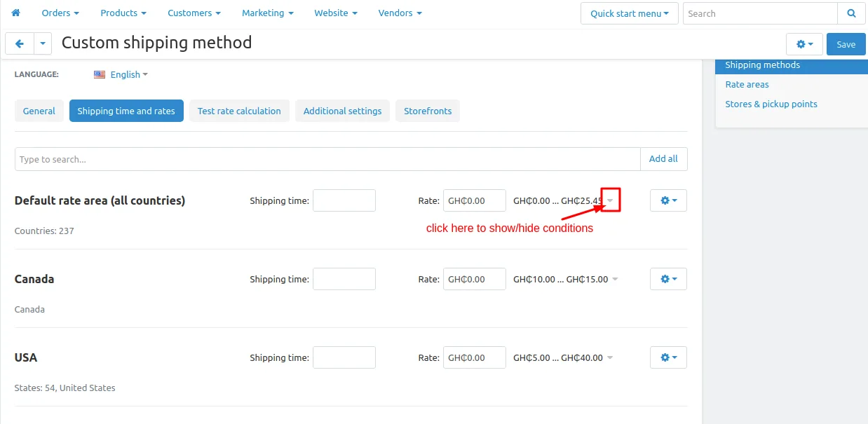The width and height of the screenshot is (868, 424).
Task: Expand the dropdown caret beside back arrow
Action: click(43, 43)
